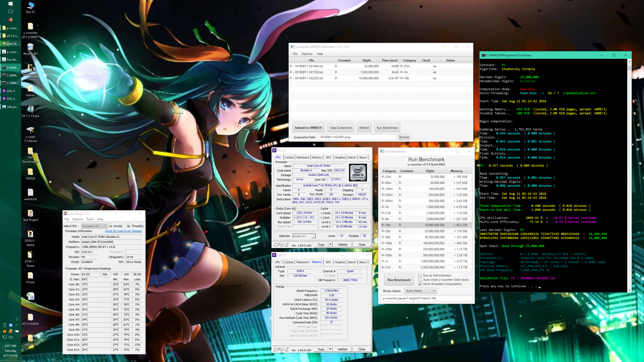644x362 pixels.
Task: Select Pi - 20180811-022202.txt result row
Action: click(379, 78)
